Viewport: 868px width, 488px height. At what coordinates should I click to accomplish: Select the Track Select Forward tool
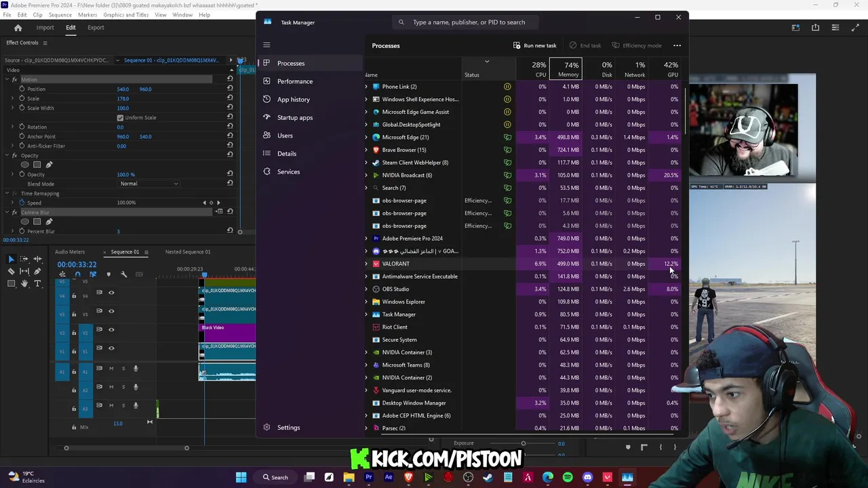(24, 260)
